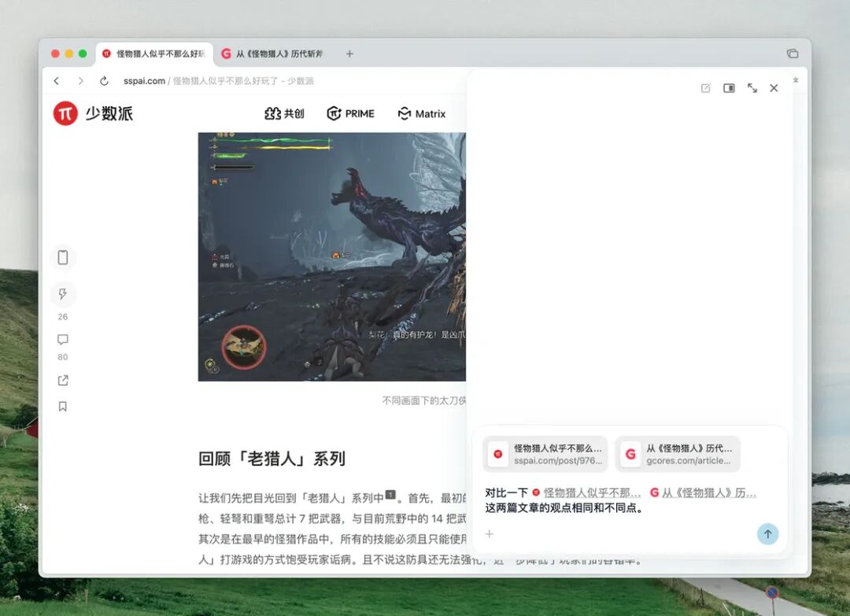This screenshot has width=850, height=616.
Task: Click the prompt text 这两篇文章的观点相同和不同点
Action: pos(564,508)
